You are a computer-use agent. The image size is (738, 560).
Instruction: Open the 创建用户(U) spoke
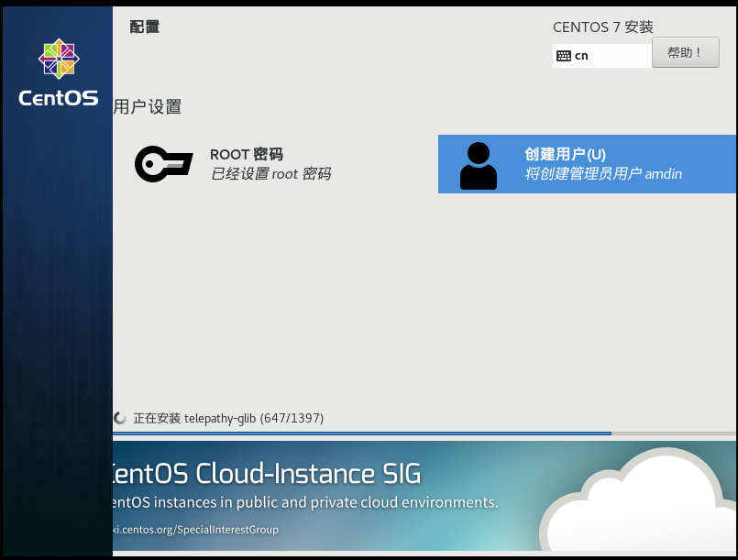coord(587,164)
